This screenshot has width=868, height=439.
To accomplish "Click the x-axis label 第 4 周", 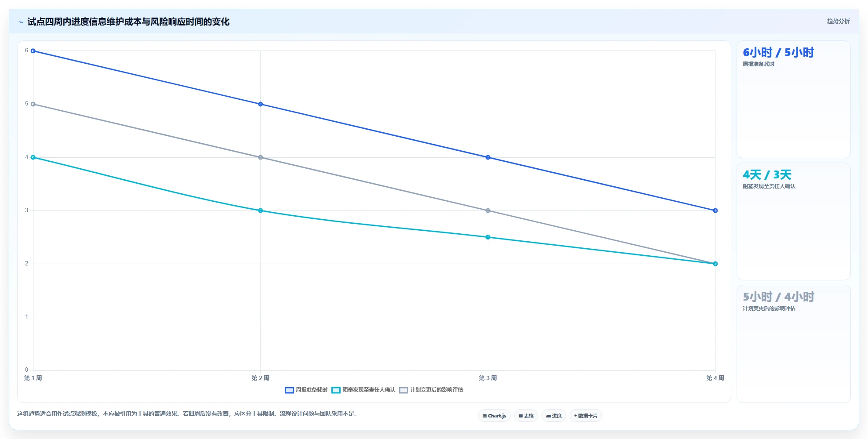I will [715, 378].
